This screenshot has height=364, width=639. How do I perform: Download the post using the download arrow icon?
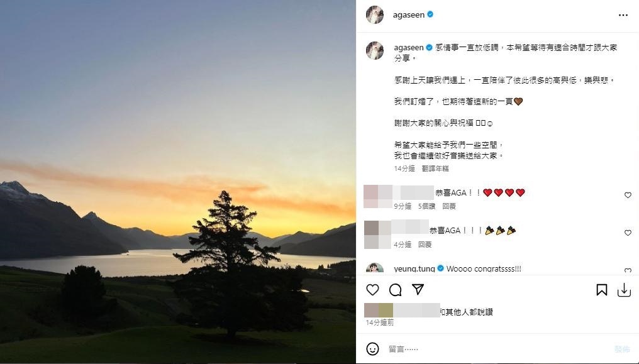(624, 290)
